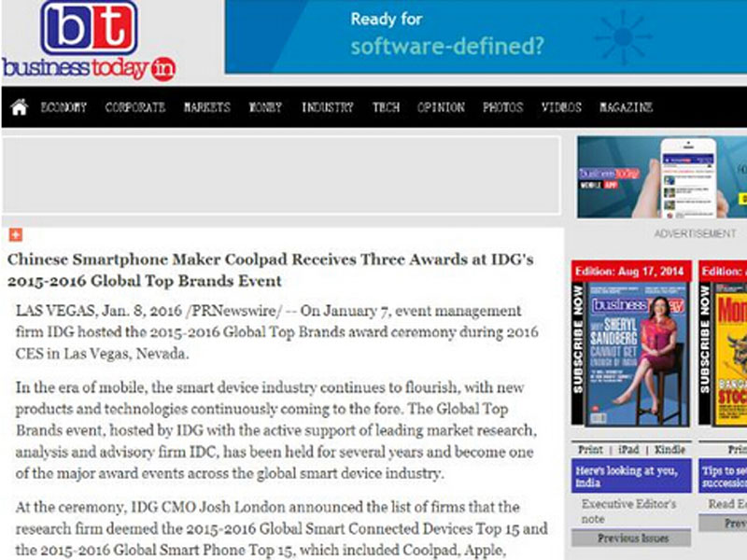Screen dimensions: 747x560
Task: Open the Magazine menu item
Action: click(x=626, y=107)
